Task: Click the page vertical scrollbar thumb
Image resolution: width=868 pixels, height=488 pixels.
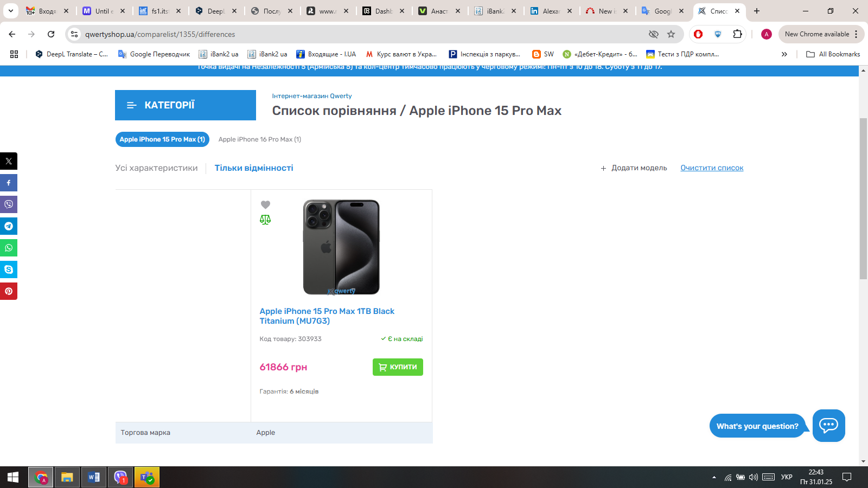Action: [x=863, y=198]
